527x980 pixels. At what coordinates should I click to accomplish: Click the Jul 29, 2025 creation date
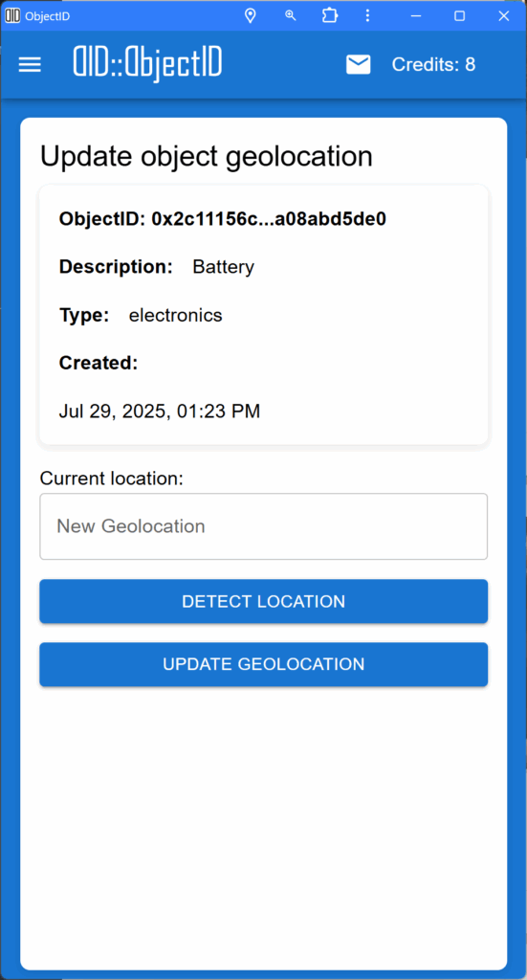click(x=160, y=412)
